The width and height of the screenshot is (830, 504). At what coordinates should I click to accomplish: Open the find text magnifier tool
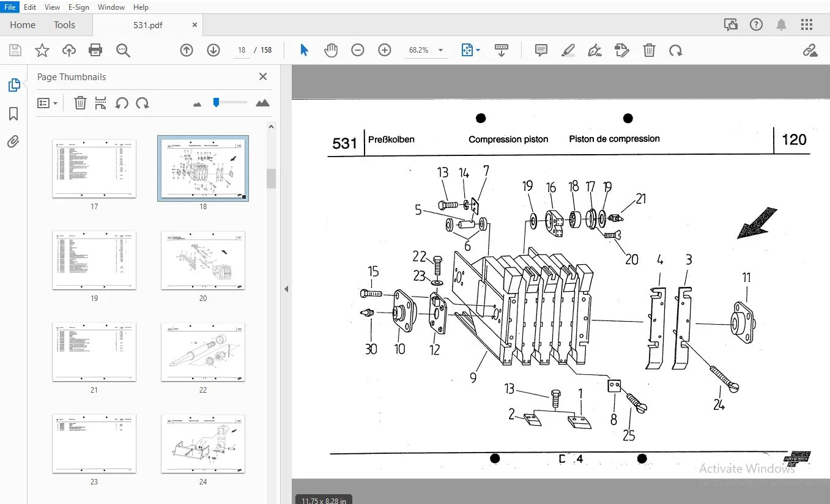point(123,50)
